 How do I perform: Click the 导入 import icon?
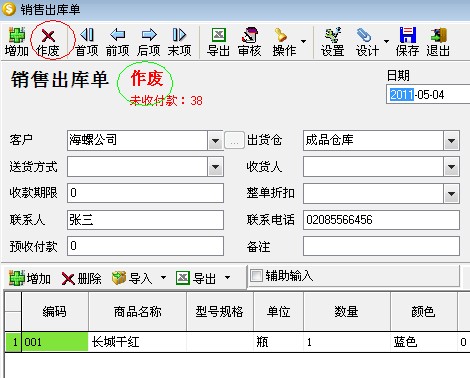(132, 278)
